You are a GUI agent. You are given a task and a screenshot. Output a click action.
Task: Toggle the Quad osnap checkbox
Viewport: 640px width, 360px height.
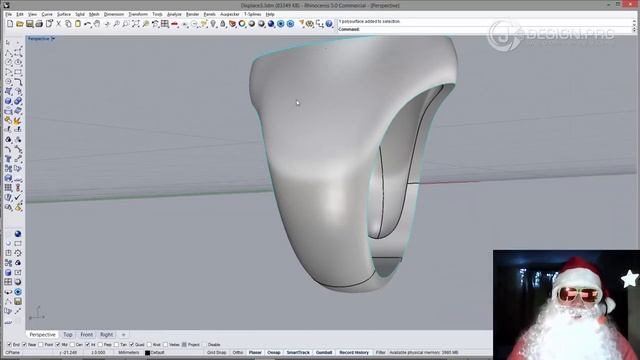click(131, 345)
